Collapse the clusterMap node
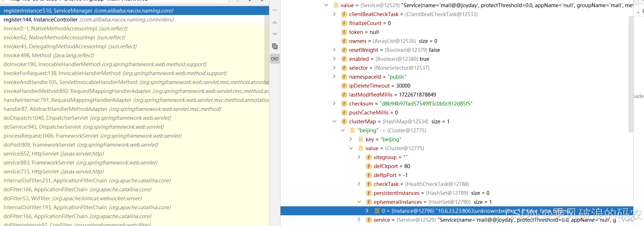This screenshot has height=226, width=644. click(334, 122)
